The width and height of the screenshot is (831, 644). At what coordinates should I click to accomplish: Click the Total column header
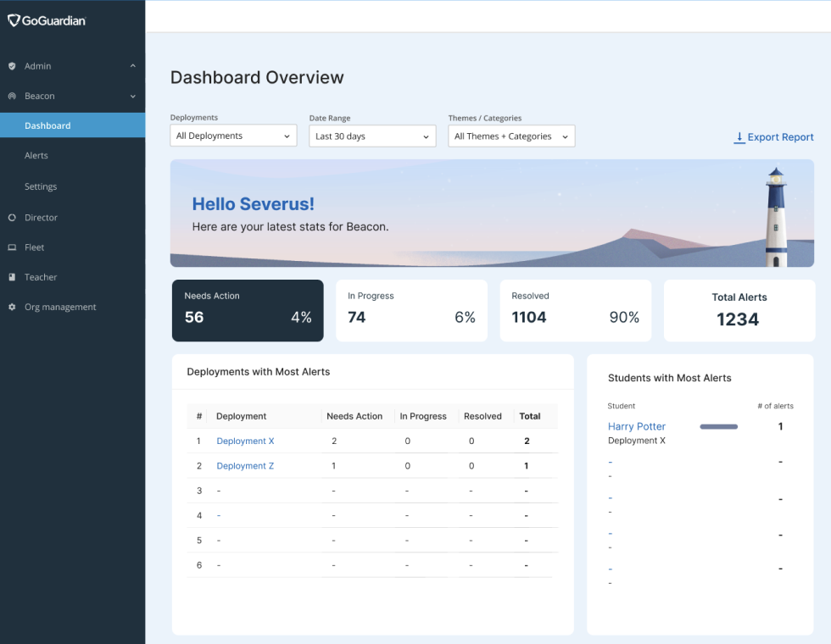(x=529, y=416)
